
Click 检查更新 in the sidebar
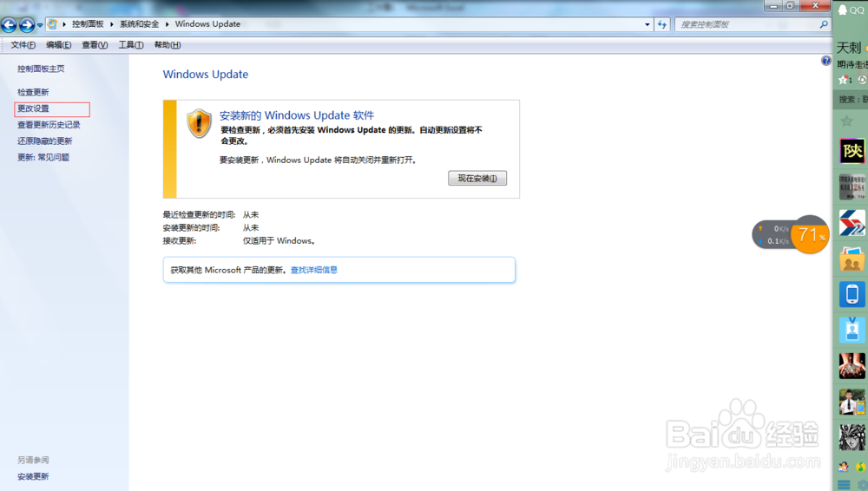(33, 92)
